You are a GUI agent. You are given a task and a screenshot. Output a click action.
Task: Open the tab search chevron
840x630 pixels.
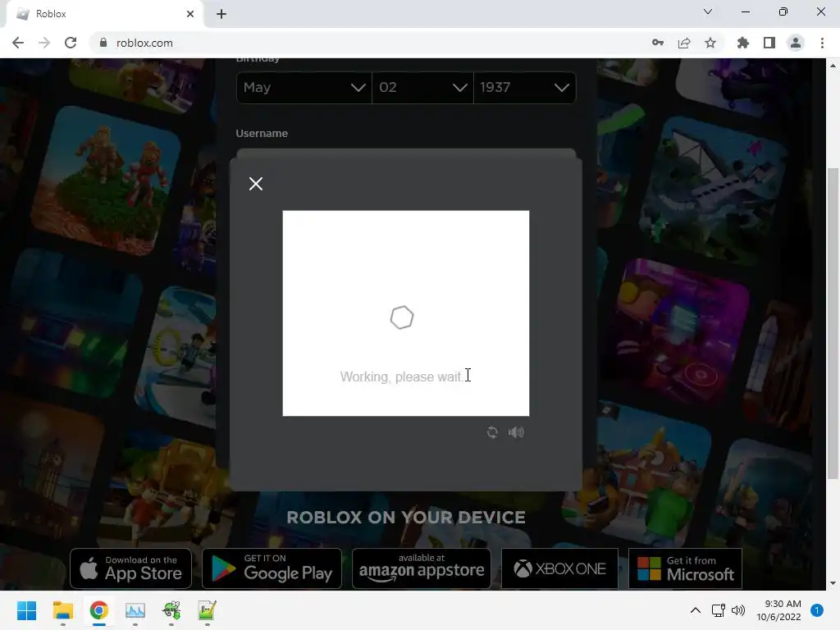point(708,11)
